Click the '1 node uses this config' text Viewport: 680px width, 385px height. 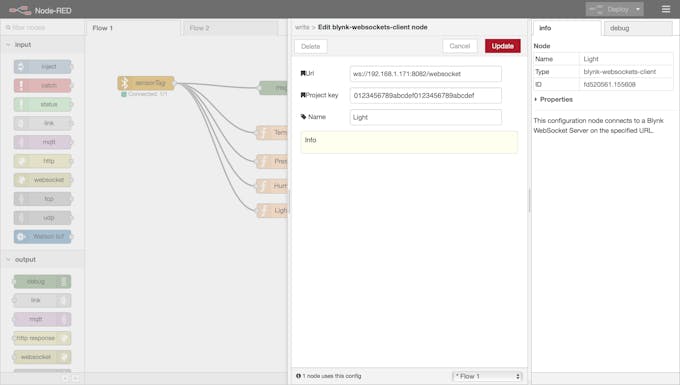332,376
